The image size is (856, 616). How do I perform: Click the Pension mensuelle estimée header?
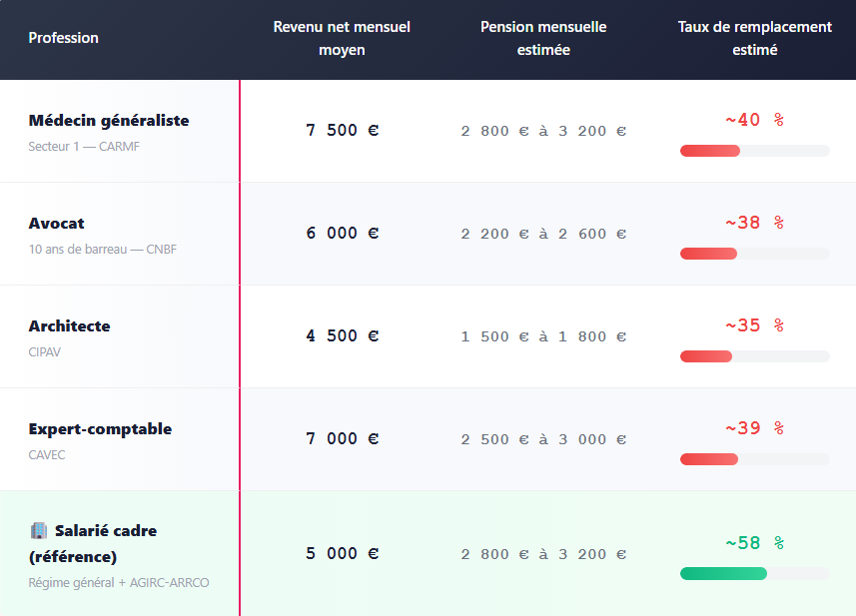coord(543,38)
